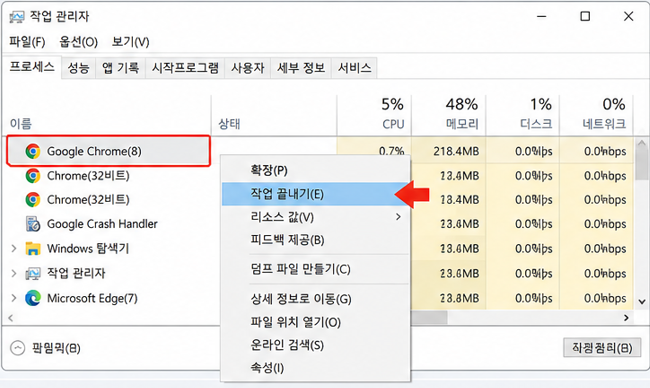Click the 218.4MB memory cell

(x=456, y=151)
